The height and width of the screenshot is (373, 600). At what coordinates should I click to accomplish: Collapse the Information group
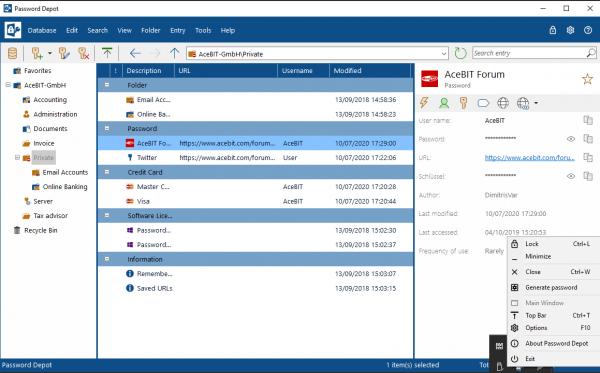tap(107, 259)
